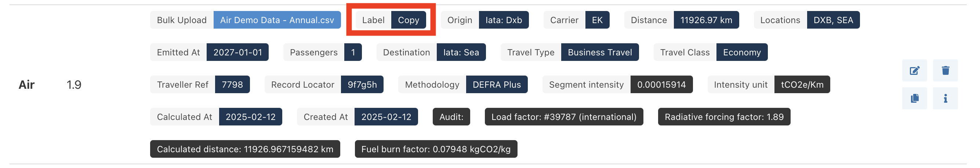Viewport: 980px width, 168px height.
Task: Open record details via info icon
Action: [945, 98]
